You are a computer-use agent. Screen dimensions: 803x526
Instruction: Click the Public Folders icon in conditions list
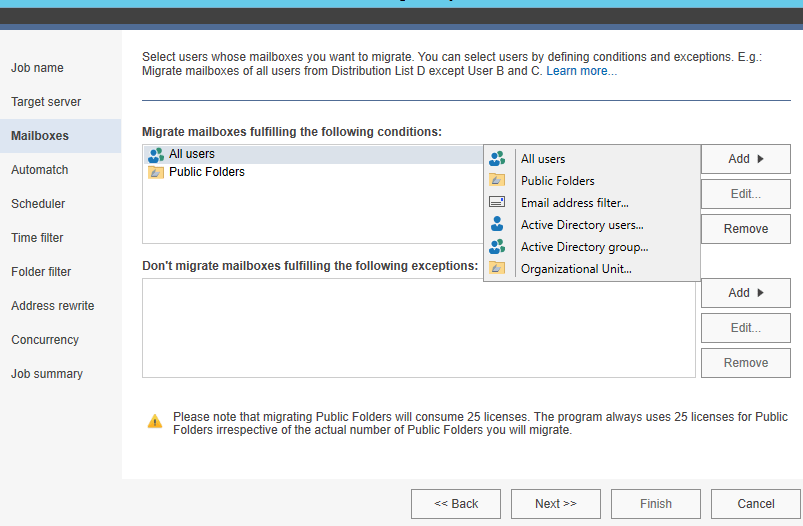click(156, 172)
